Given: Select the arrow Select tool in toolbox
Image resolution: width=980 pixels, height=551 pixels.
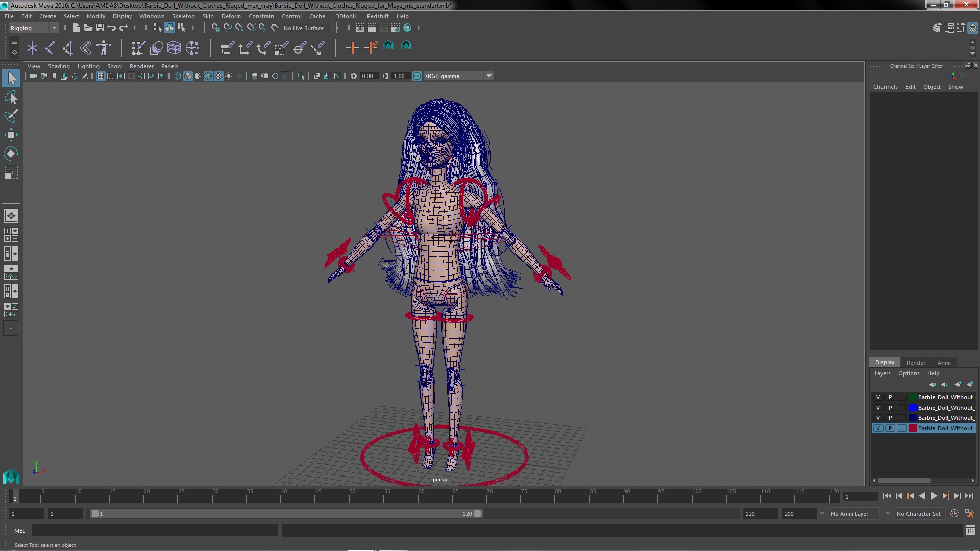Looking at the screenshot, I should (x=11, y=78).
